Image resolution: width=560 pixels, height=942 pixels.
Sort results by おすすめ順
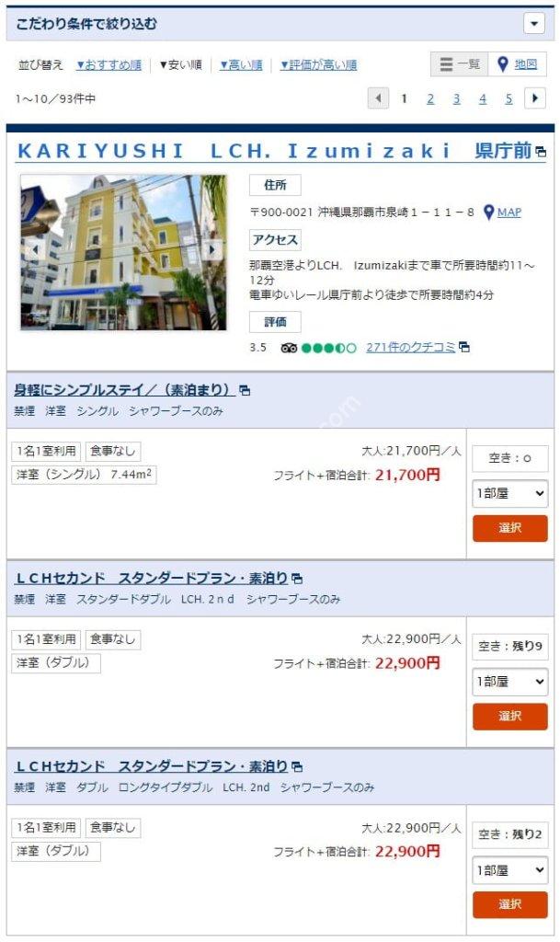coord(109,65)
